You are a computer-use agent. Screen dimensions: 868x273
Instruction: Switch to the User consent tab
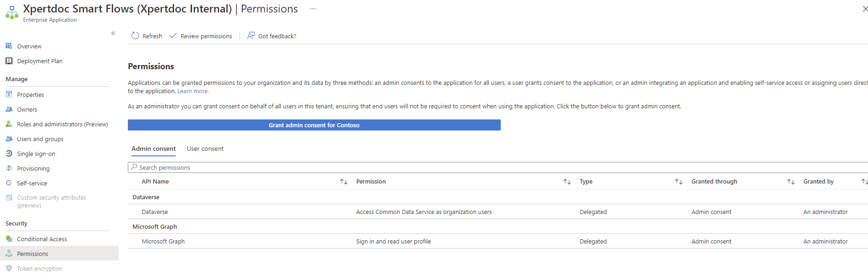pos(205,148)
